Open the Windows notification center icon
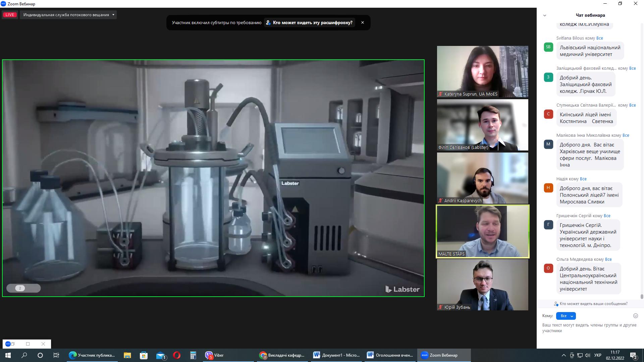The height and width of the screenshot is (362, 644). tap(634, 355)
